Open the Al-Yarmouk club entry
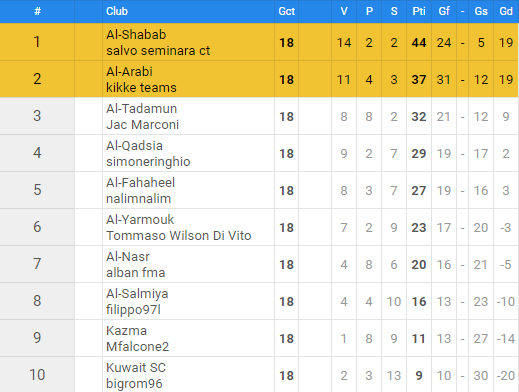 pyautogui.click(x=140, y=220)
